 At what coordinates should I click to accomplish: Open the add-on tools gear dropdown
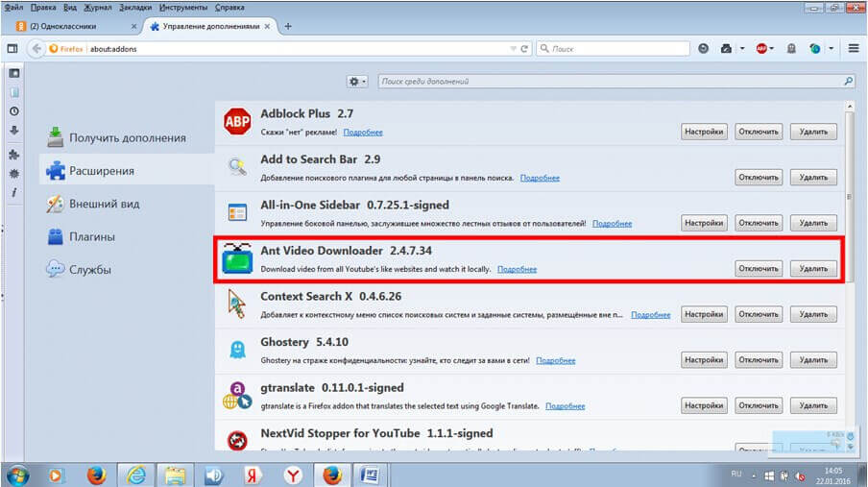(358, 83)
